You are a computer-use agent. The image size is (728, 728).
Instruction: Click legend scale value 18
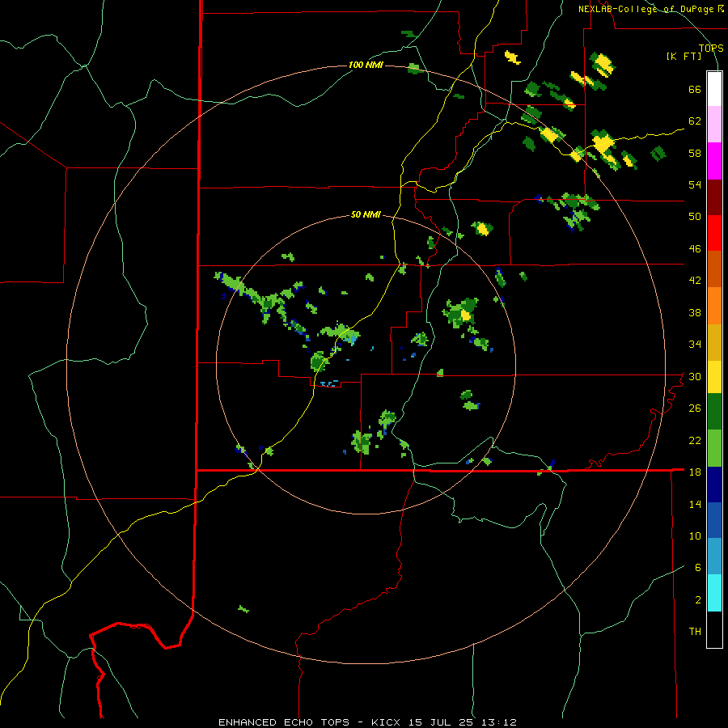tap(695, 472)
